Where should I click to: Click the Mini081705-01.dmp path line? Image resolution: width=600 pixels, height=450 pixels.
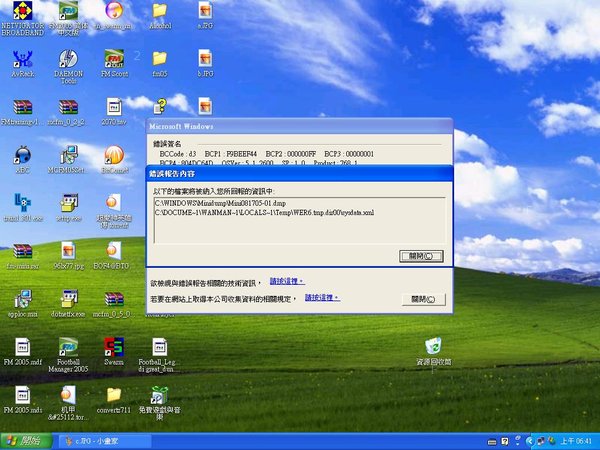(x=220, y=203)
